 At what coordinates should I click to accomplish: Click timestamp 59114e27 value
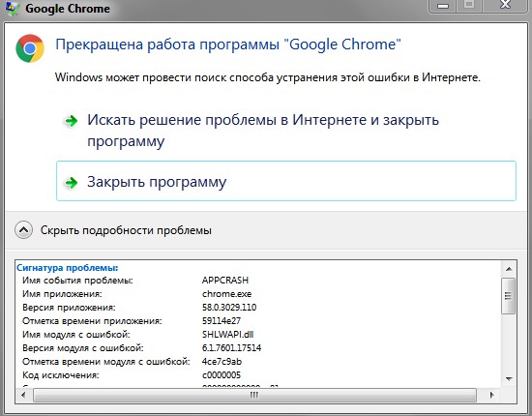222,321
